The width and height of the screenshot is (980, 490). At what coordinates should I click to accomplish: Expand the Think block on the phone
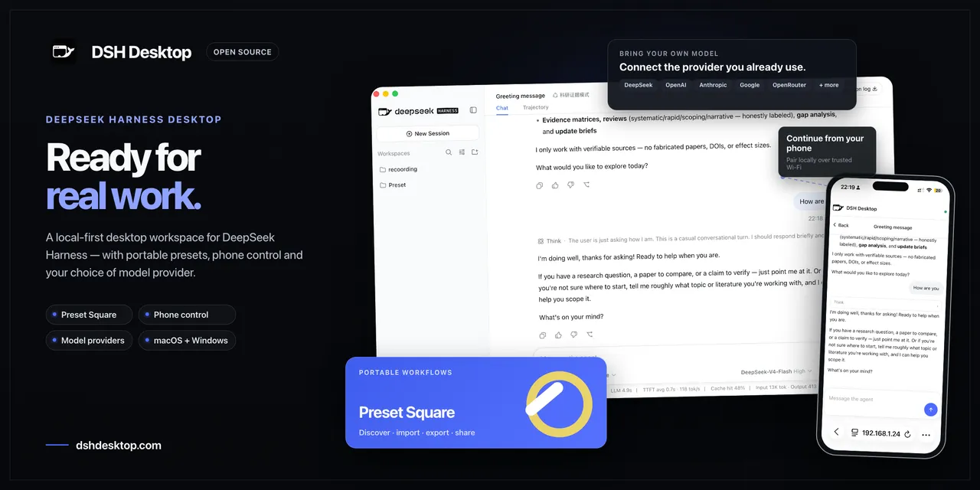pyautogui.click(x=884, y=302)
